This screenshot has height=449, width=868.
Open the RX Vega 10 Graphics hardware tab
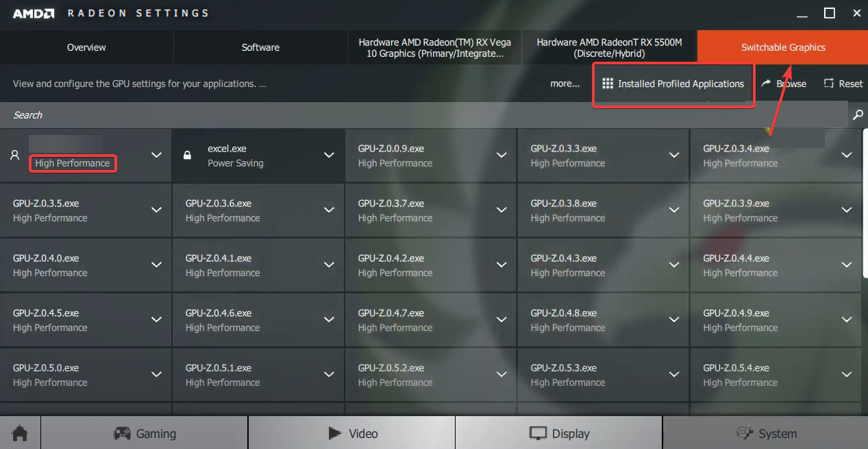click(x=434, y=47)
